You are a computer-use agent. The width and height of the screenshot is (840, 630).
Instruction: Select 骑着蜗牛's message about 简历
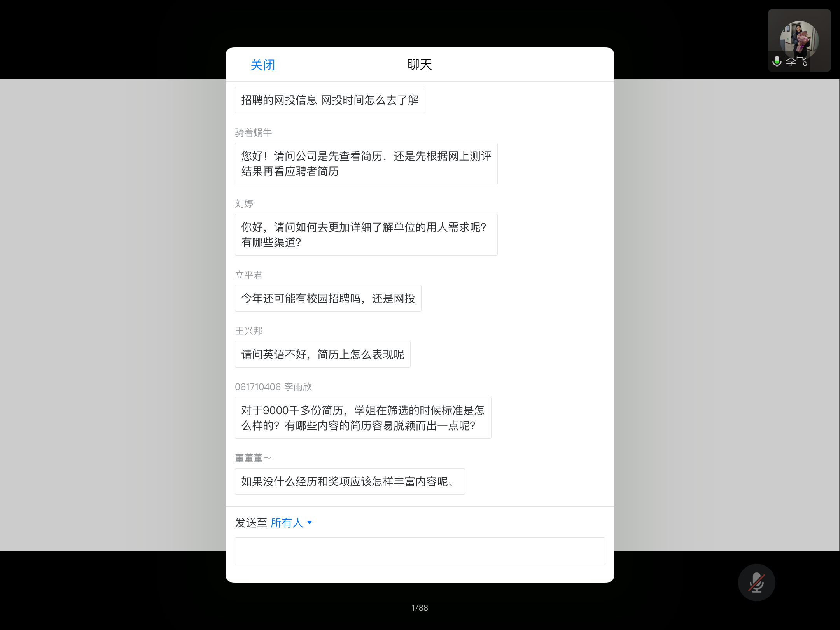[x=366, y=163]
